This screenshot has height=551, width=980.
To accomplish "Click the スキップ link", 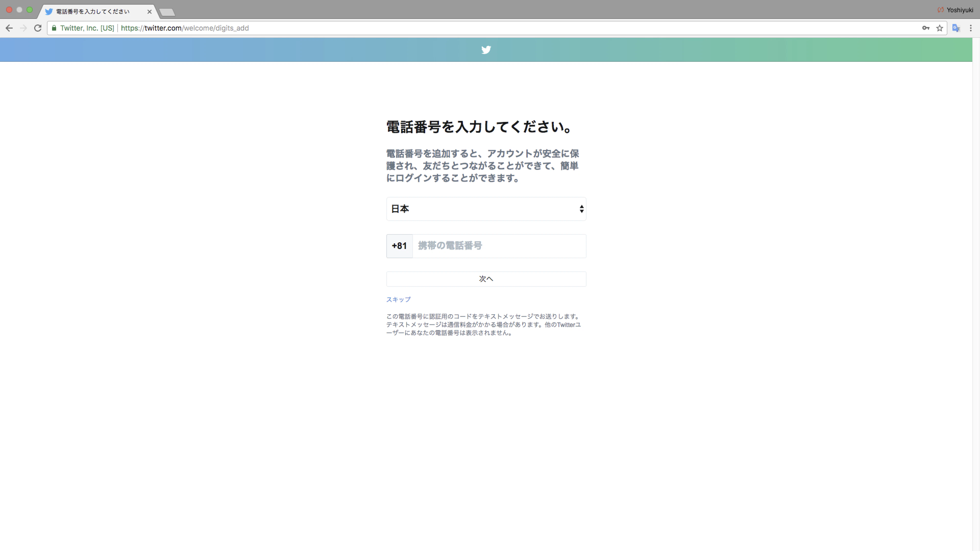I will tap(398, 300).
